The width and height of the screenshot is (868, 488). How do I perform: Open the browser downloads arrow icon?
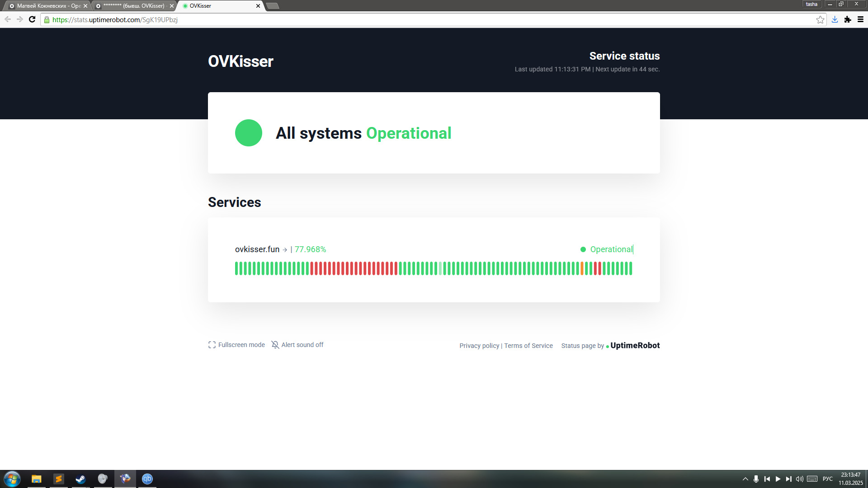tap(835, 19)
